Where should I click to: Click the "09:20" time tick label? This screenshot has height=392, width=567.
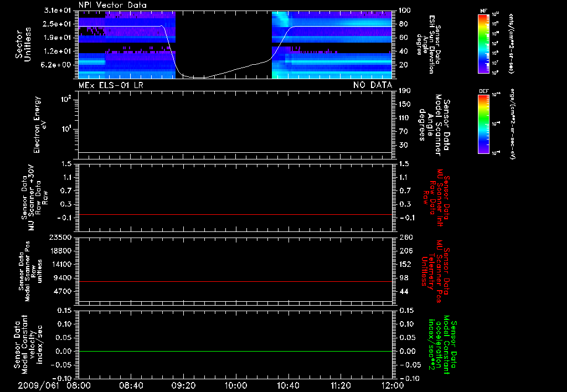pos(183,385)
